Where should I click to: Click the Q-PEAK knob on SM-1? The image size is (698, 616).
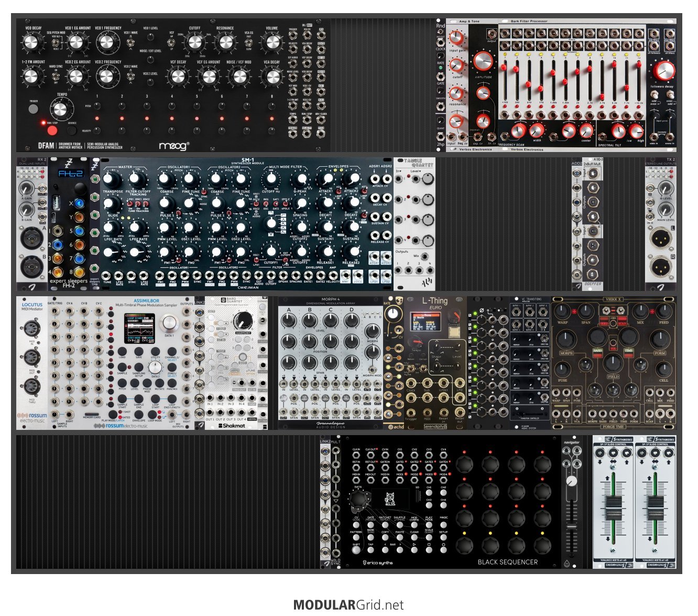tap(301, 180)
